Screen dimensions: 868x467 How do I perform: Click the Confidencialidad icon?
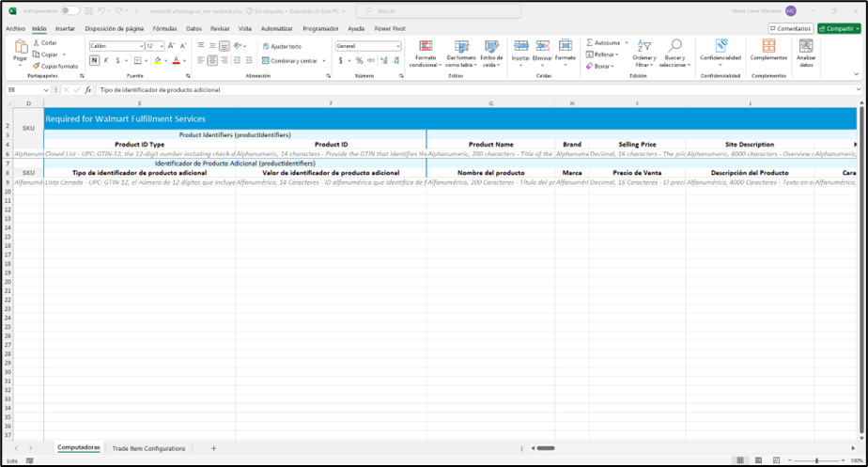(721, 47)
